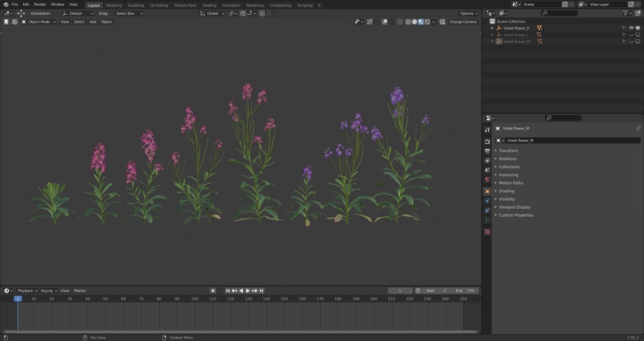644x341 pixels.
Task: Jump playback to the last frame
Action: 261,291
